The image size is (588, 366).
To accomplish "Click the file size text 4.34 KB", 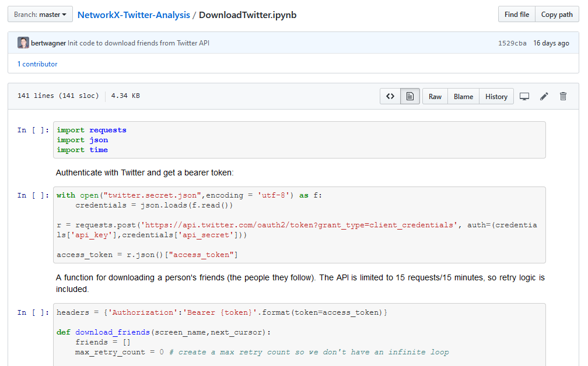I will [125, 96].
